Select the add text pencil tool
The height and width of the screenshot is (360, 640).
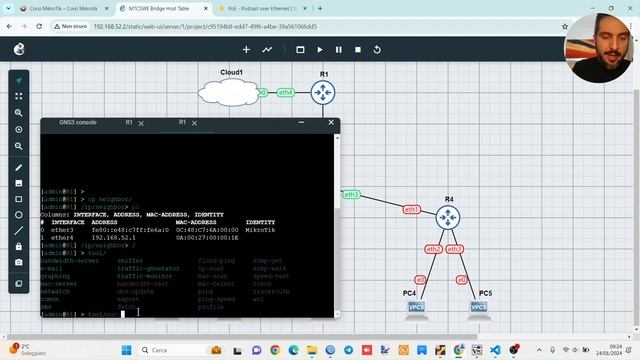19,167
